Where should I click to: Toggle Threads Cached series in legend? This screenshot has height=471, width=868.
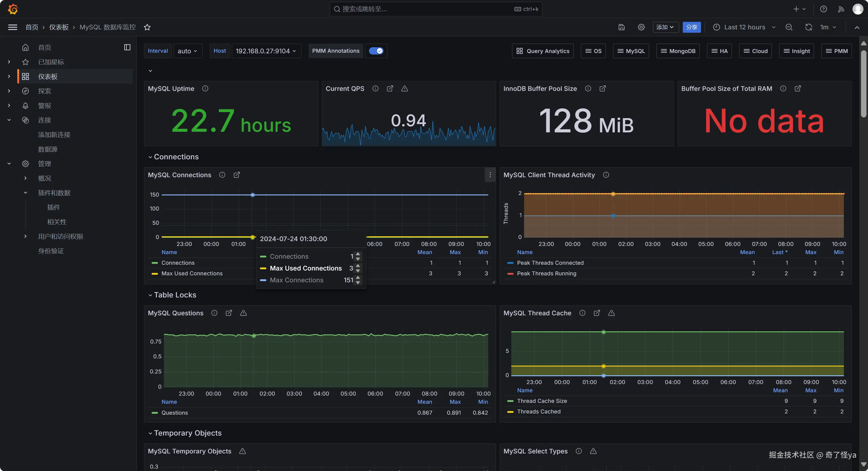(538, 411)
